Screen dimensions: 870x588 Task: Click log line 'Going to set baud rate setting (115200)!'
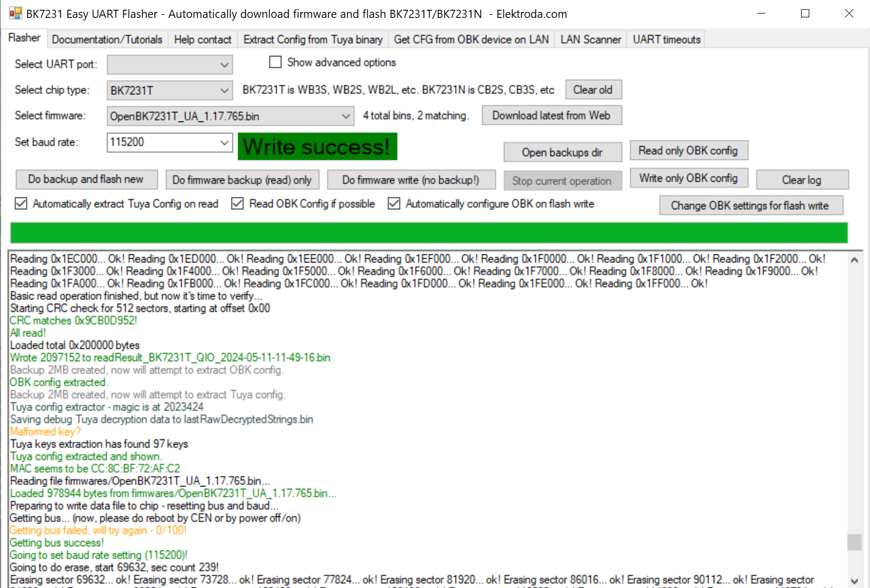point(99,555)
